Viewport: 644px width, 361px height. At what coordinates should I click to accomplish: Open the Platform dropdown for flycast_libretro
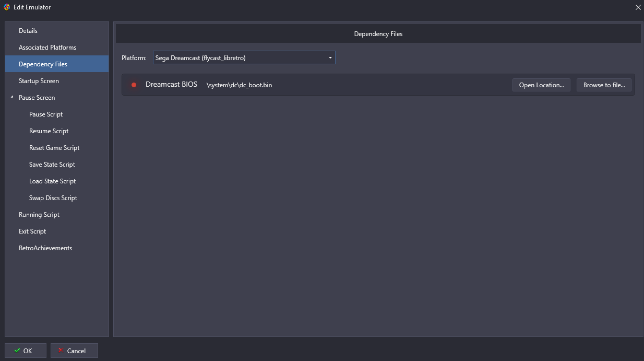click(244, 57)
